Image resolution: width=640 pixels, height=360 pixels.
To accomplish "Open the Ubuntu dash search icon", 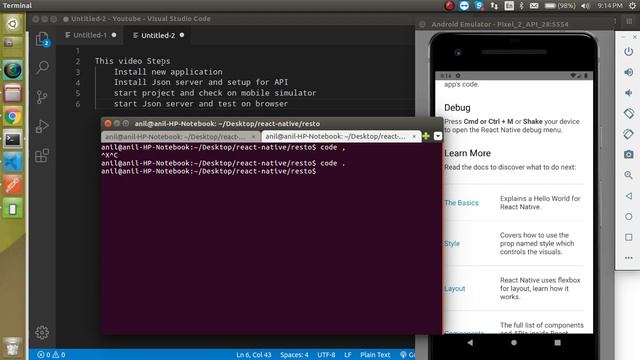I will coord(13,24).
